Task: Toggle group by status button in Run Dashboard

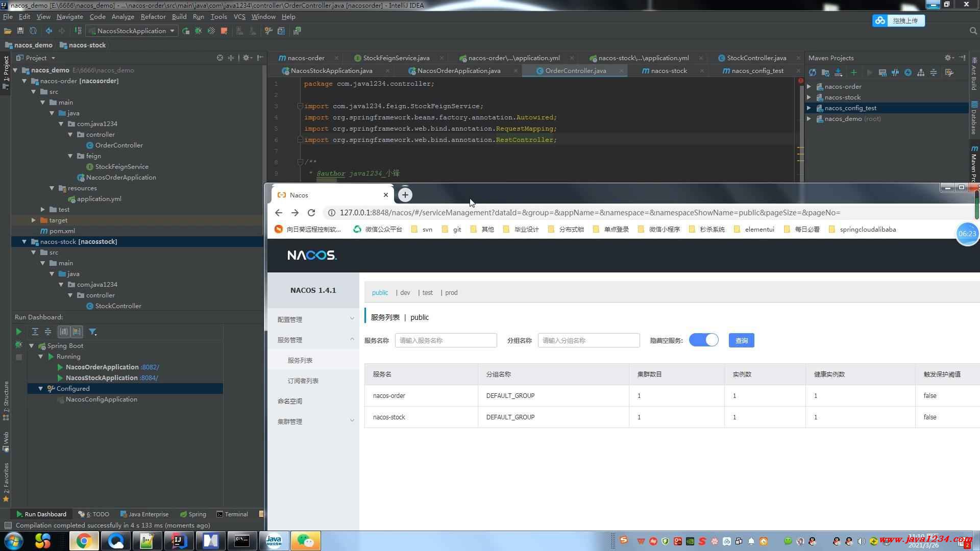Action: click(77, 332)
